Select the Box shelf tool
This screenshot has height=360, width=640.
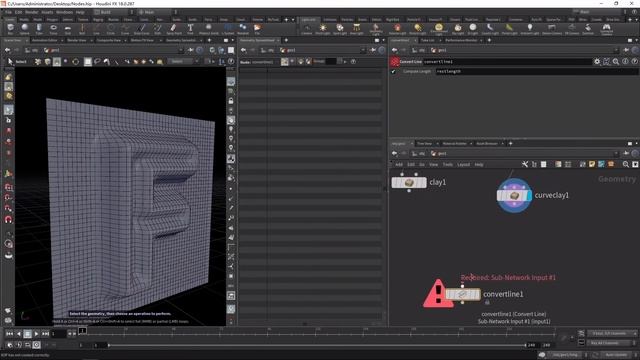coord(11,29)
